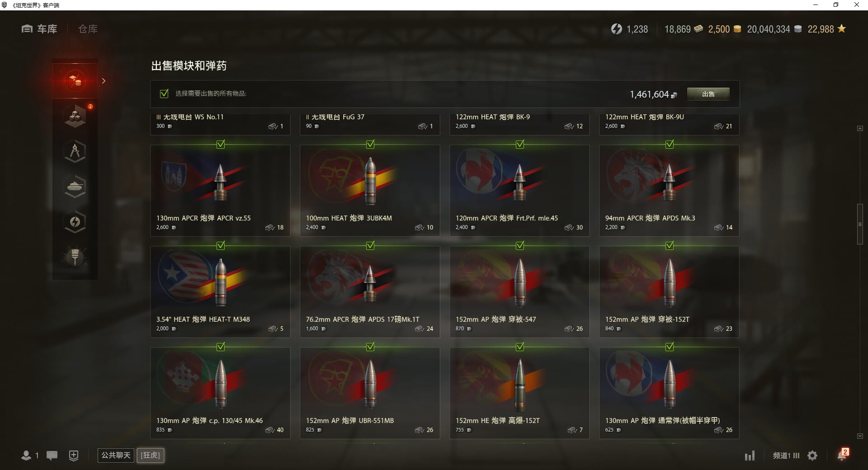Switch to the 仓库 depot tab

pyautogui.click(x=88, y=29)
